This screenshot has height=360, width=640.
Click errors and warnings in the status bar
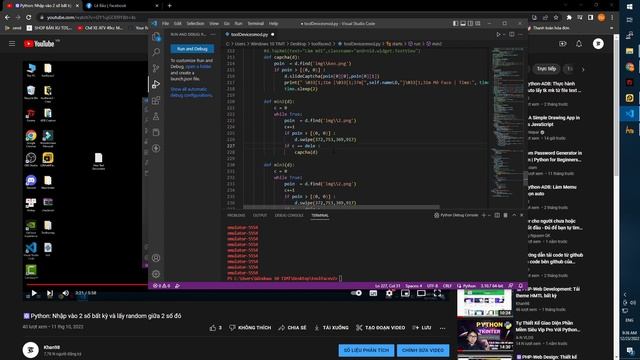tap(161, 286)
